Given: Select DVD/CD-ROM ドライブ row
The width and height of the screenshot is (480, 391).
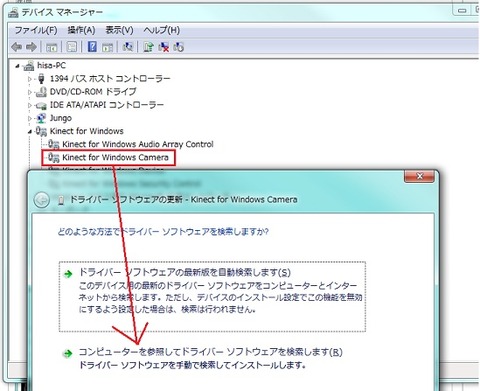Looking at the screenshot, I should click(x=93, y=92).
